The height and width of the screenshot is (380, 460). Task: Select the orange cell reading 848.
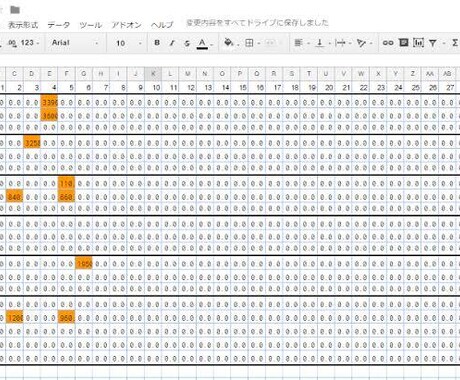coord(15,197)
